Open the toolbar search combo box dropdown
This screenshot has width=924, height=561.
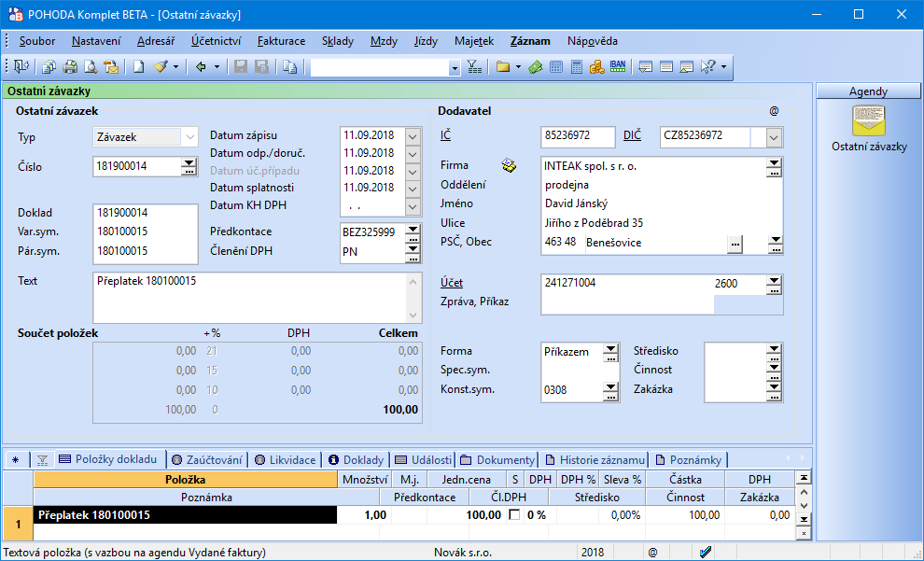coord(454,68)
